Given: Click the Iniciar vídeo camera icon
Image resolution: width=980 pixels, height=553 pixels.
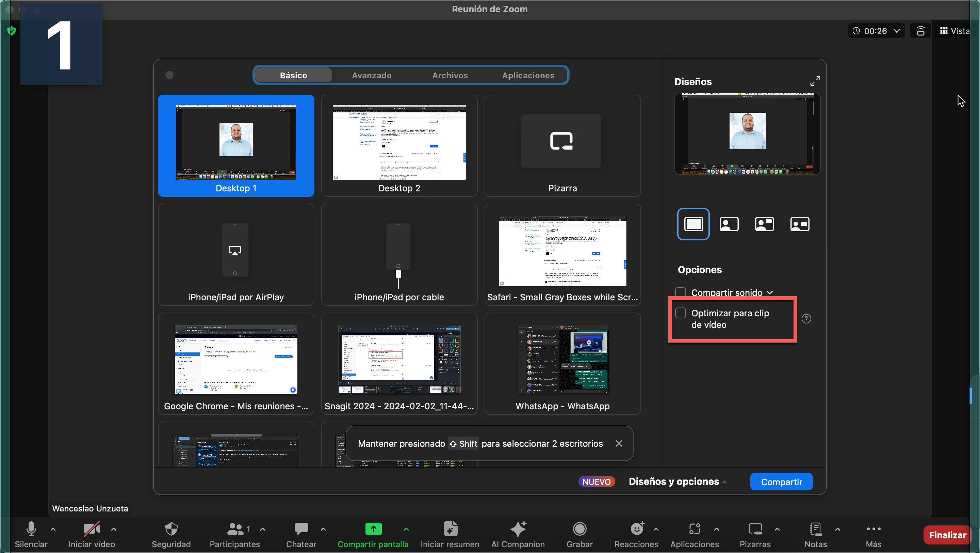Looking at the screenshot, I should [x=91, y=528].
